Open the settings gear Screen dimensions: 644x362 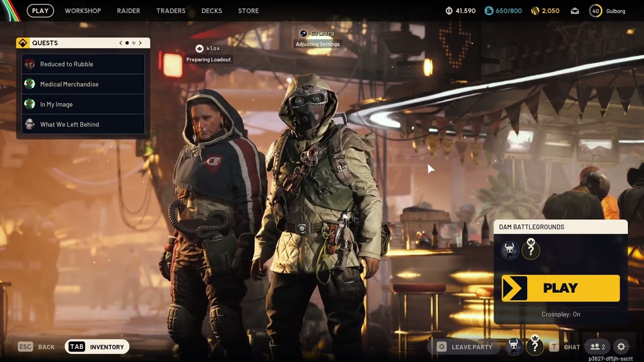coord(621,346)
